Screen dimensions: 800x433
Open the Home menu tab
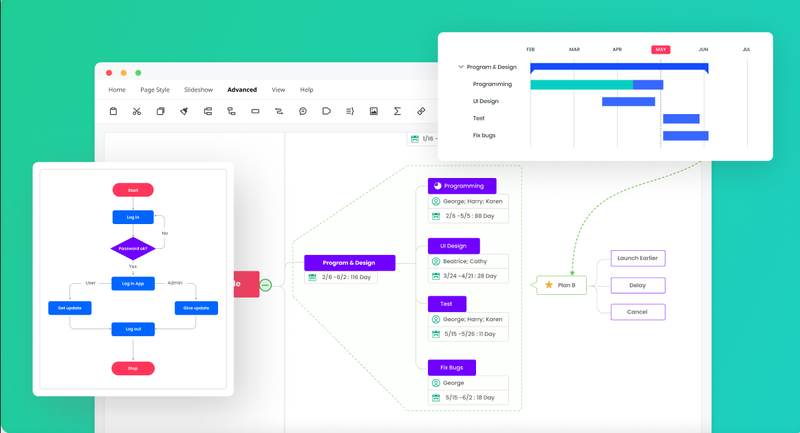pyautogui.click(x=117, y=90)
